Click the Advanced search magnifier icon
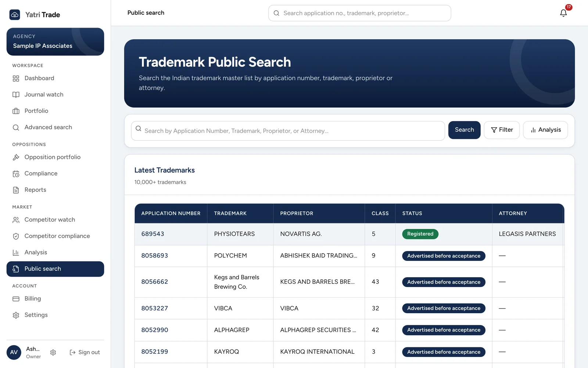 point(16,127)
